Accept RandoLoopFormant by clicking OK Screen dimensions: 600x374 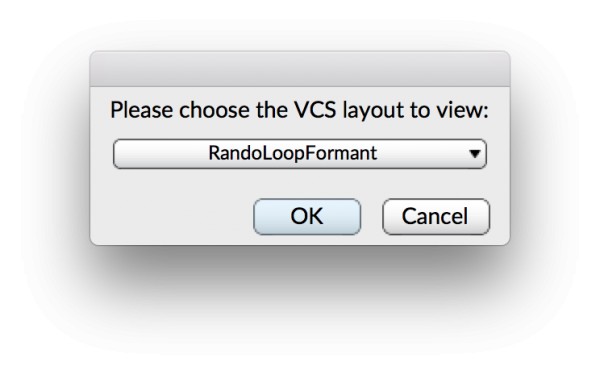307,217
